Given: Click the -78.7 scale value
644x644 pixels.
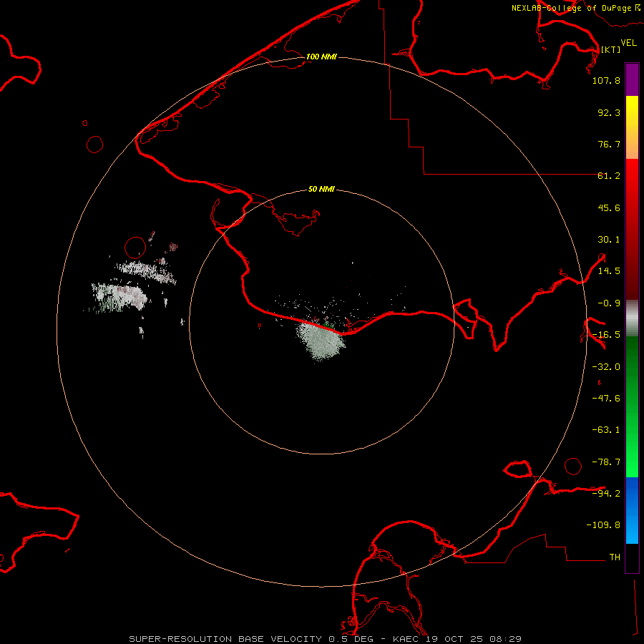Looking at the screenshot, I should (x=606, y=462).
